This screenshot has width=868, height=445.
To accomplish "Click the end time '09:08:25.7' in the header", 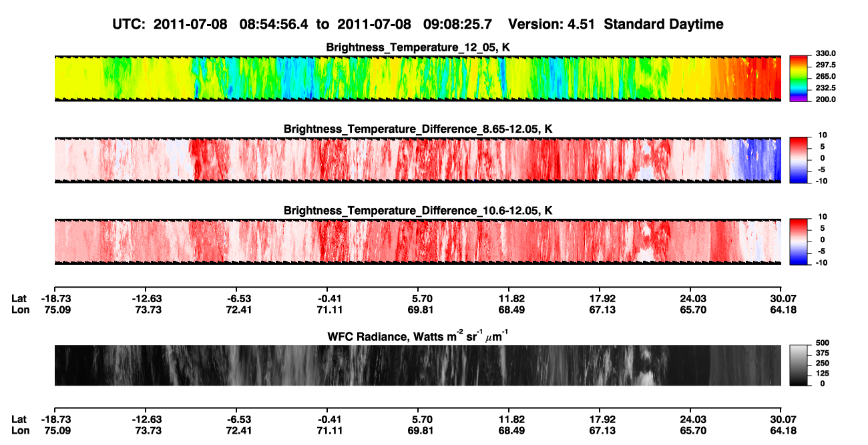I will [x=457, y=25].
